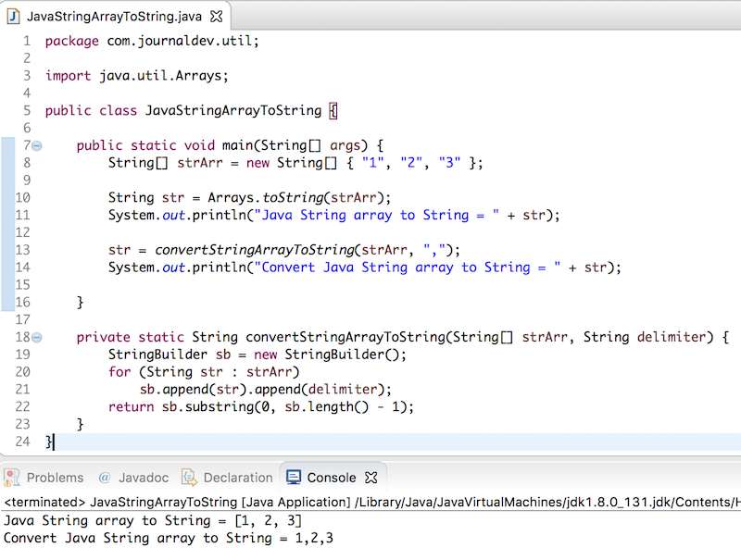Click the Java file icon on the editor tab

[x=13, y=16]
